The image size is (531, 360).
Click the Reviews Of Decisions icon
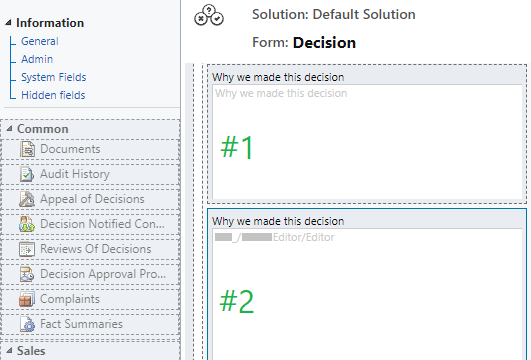[x=27, y=249]
